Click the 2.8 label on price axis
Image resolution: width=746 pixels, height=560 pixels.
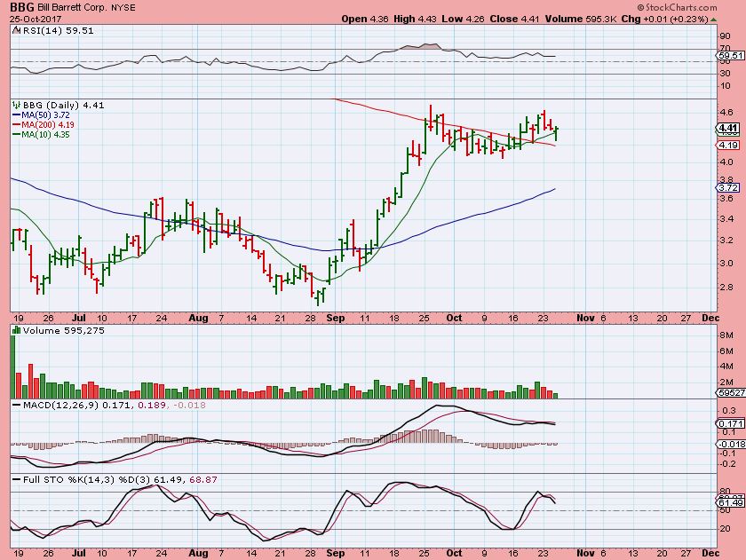tap(726, 287)
